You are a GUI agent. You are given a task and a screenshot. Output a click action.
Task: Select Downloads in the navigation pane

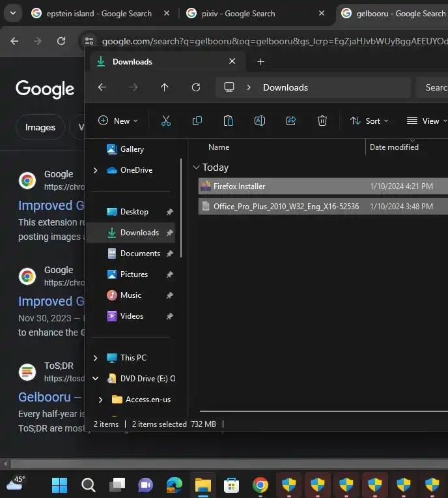pos(131,233)
